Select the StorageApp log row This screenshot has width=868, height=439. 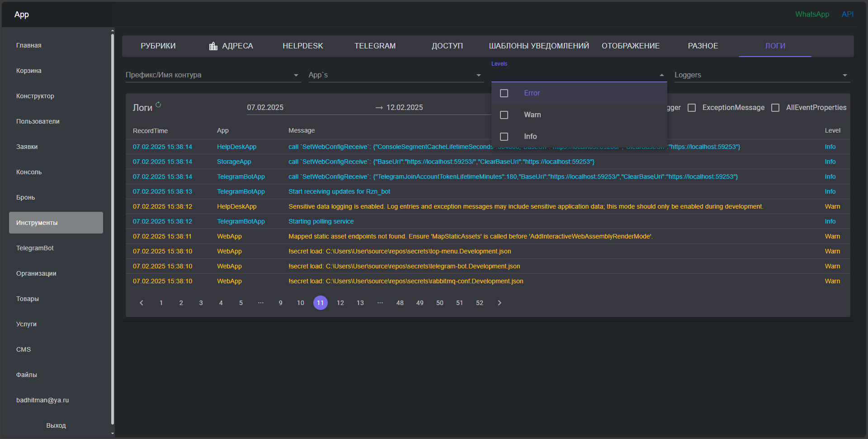[488, 162]
